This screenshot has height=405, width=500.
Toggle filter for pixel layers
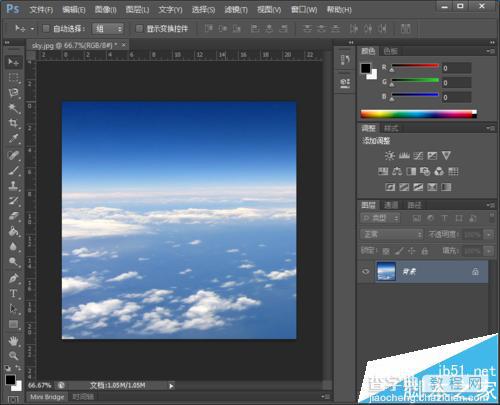click(x=416, y=218)
